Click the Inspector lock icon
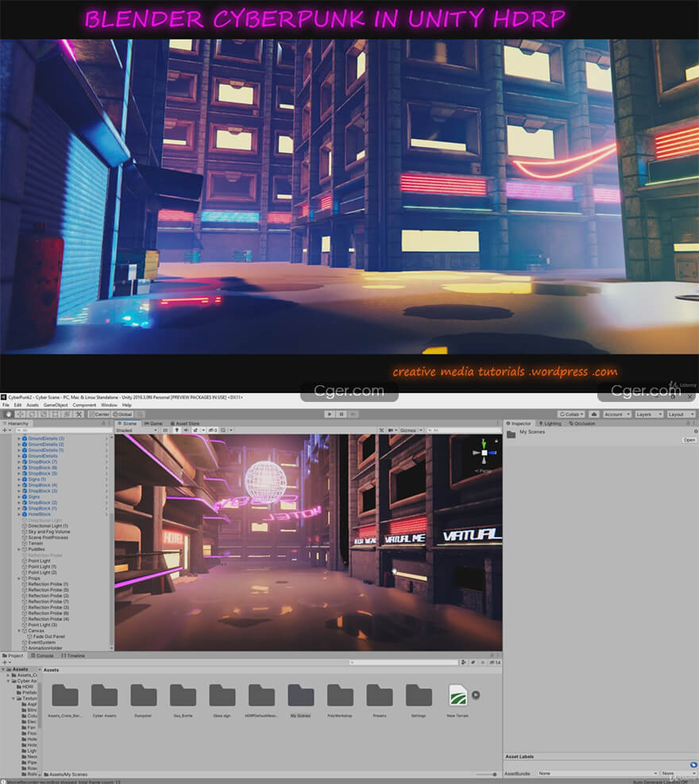This screenshot has height=784, width=699. coord(688,423)
